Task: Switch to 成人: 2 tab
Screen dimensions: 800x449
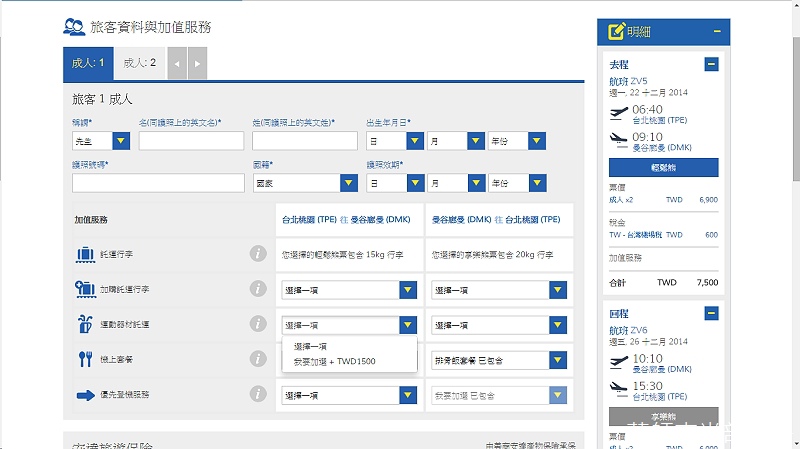Action: [x=140, y=63]
